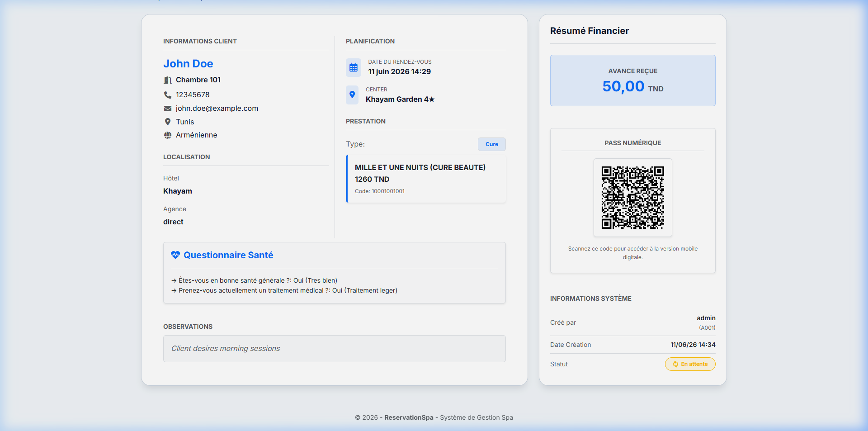This screenshot has width=868, height=431.
Task: Click the QR code image
Action: (633, 198)
